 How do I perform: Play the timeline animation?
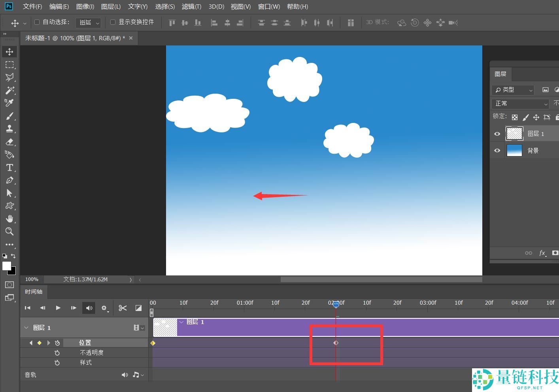point(58,308)
